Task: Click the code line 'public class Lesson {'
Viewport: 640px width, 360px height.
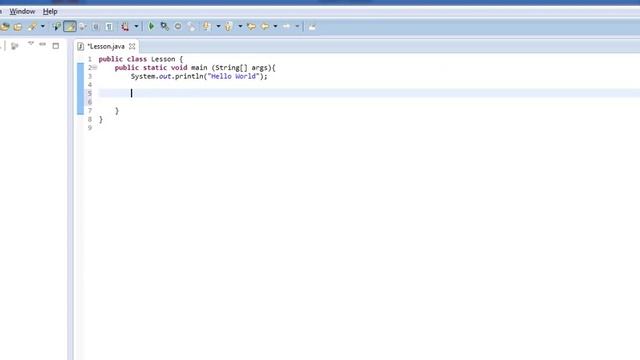Action: coord(141,59)
